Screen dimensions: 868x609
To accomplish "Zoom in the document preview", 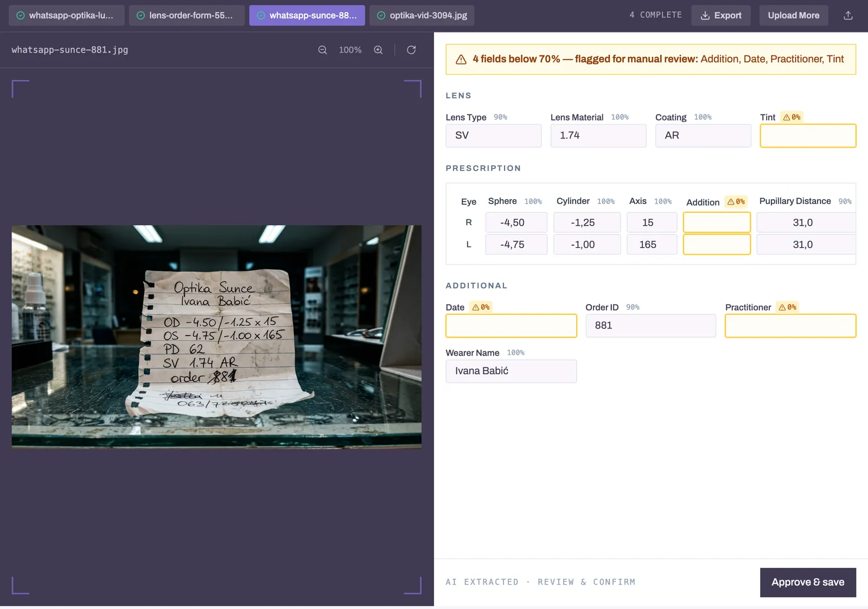I will coord(378,50).
